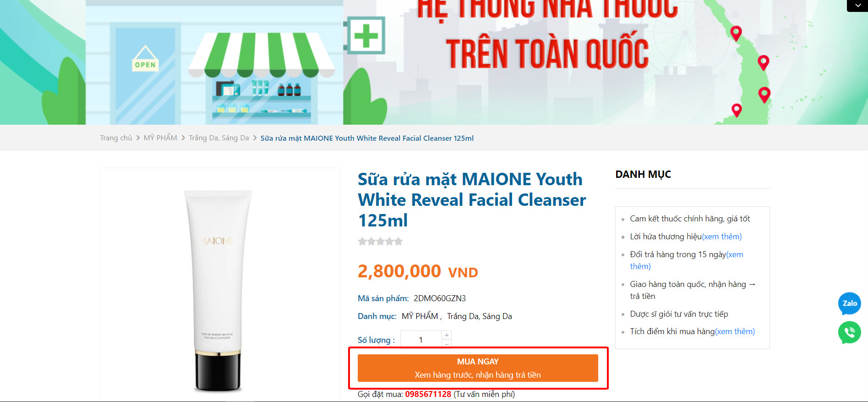Expand the top-right chevron dropdown

tap(857, 6)
